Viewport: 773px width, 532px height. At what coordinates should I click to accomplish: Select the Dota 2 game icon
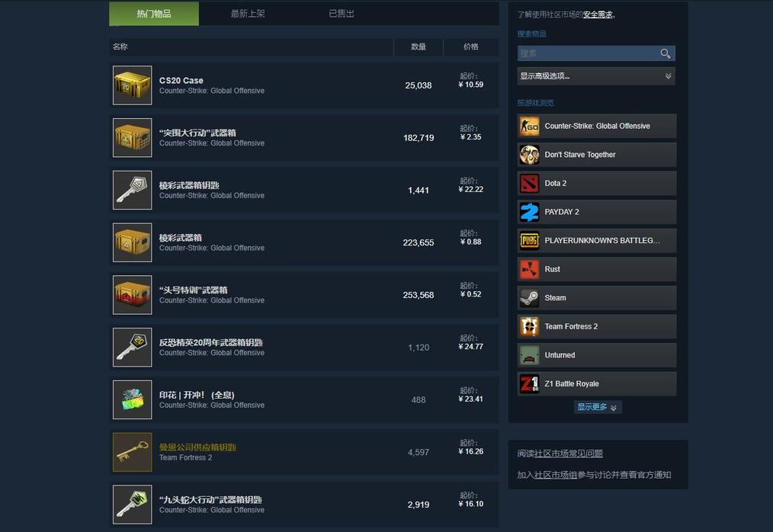pos(530,184)
